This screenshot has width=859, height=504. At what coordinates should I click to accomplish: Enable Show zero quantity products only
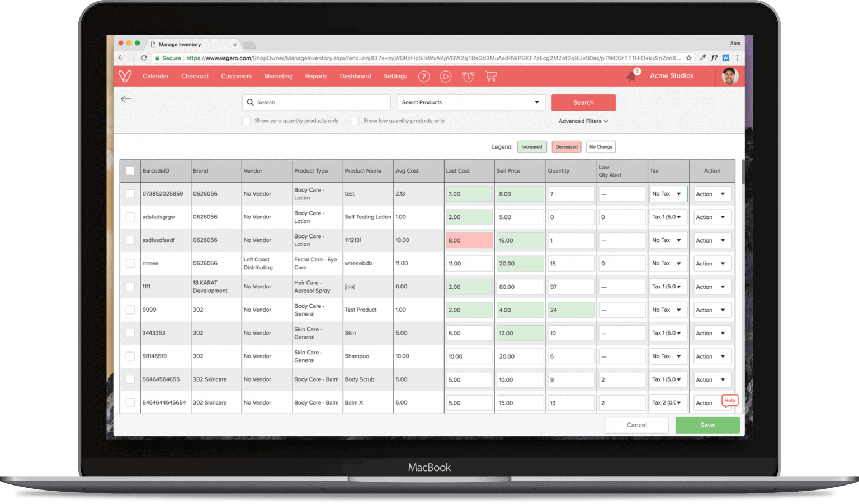(247, 121)
